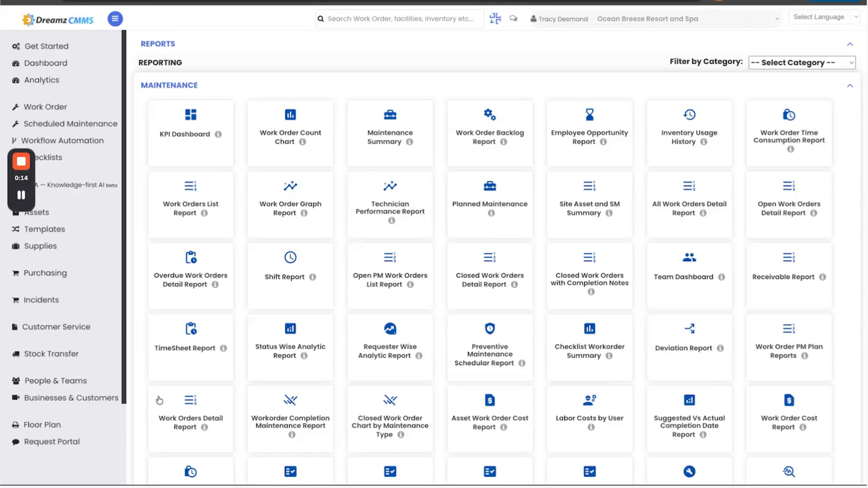Open the Select Category filter dropdown
Image resolution: width=868 pixels, height=488 pixels.
802,63
